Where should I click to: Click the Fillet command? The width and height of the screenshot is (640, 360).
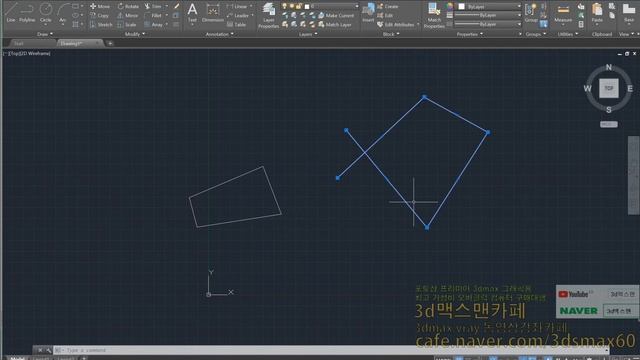(153, 16)
